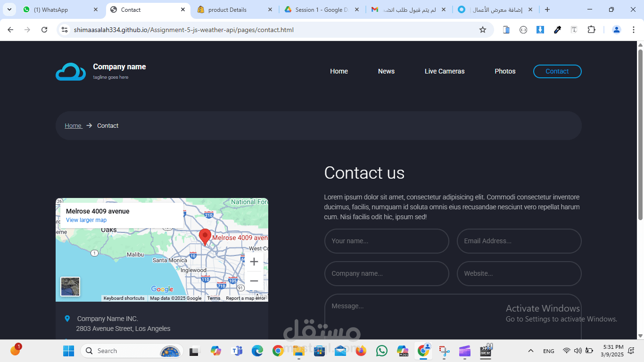Click the address bar URL

tap(184, 30)
